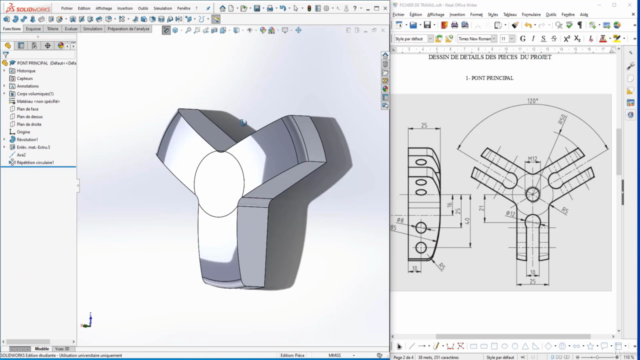Switch to Évaluer tab
The image size is (640, 360).
[x=71, y=29]
